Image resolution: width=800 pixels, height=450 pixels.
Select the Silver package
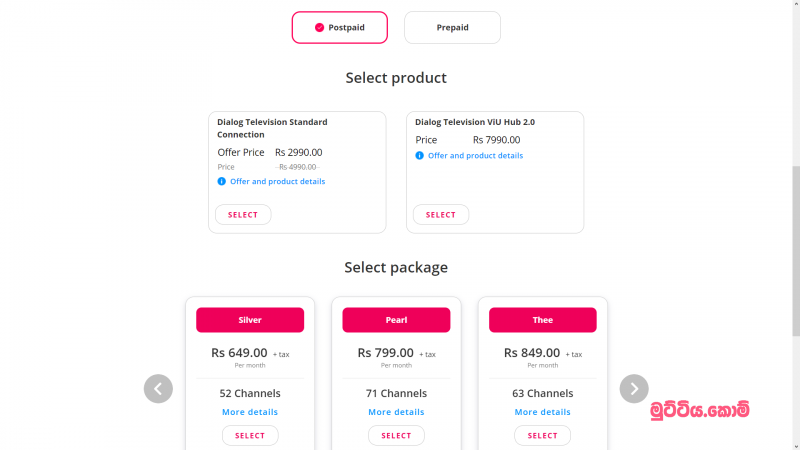[x=250, y=436]
